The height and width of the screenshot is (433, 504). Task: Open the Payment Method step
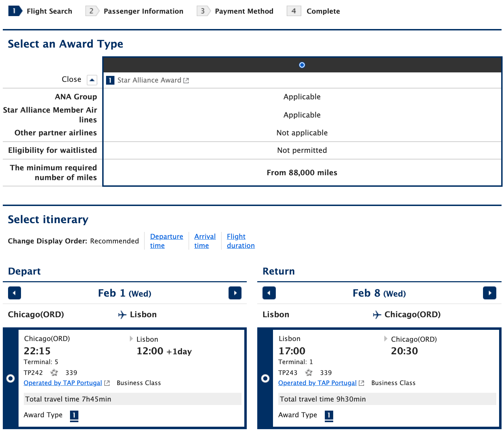coord(244,11)
